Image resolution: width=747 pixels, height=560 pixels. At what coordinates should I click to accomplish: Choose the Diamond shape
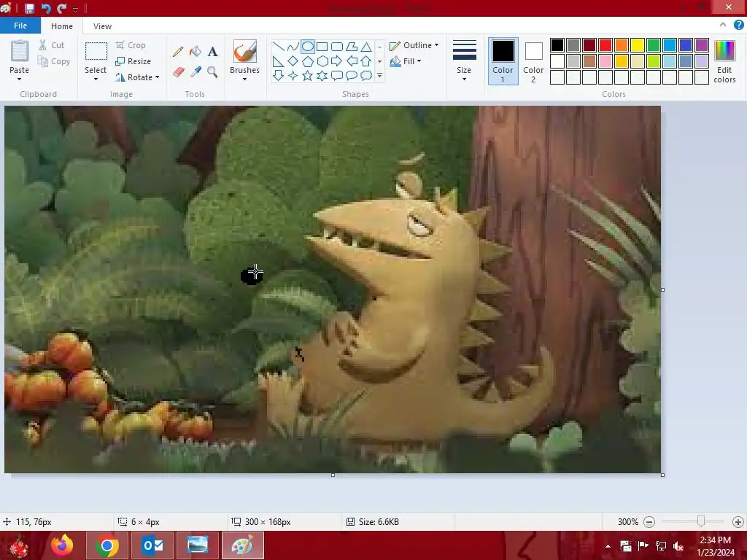[x=293, y=61]
